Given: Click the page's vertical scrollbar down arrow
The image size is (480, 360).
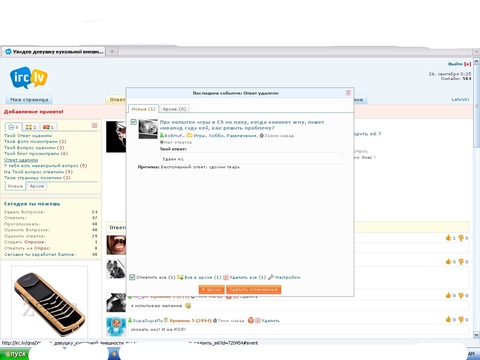Looking at the screenshot, I should (x=476, y=335).
